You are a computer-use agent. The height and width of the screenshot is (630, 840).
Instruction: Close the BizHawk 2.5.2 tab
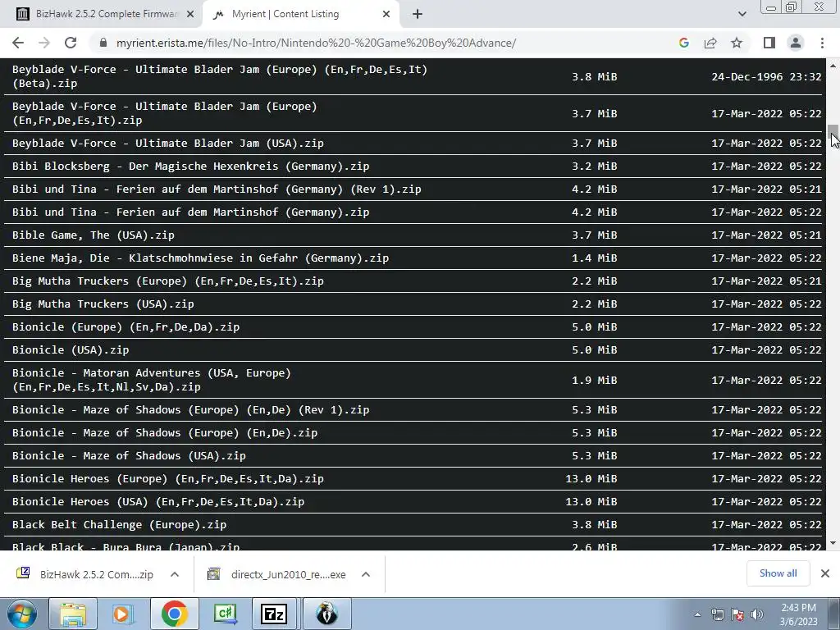(x=189, y=15)
